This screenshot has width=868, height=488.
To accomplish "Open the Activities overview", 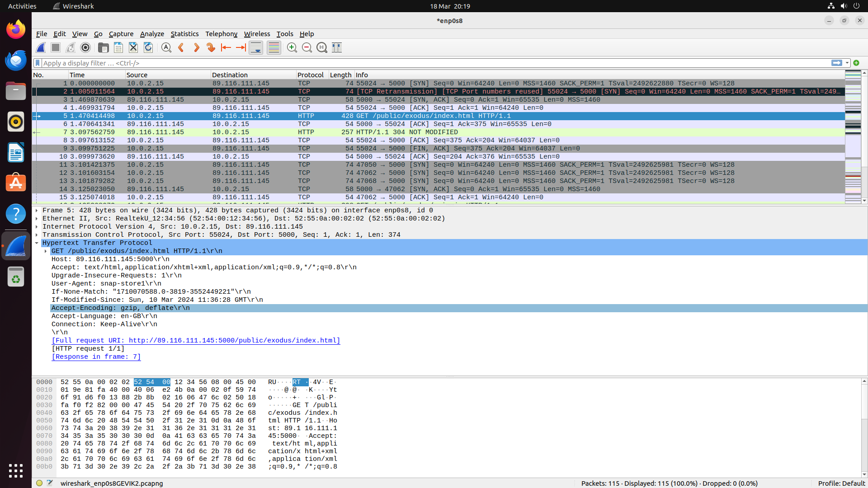I will click(22, 6).
